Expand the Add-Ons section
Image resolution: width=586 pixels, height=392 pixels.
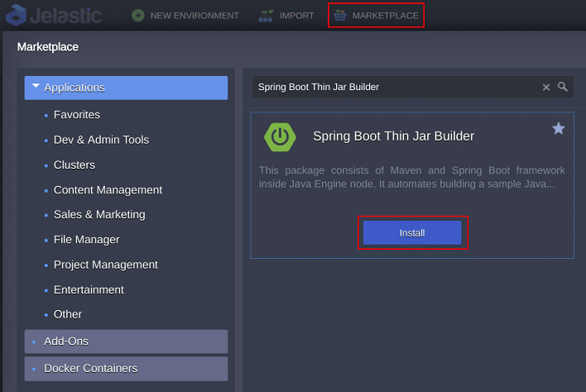click(x=126, y=342)
